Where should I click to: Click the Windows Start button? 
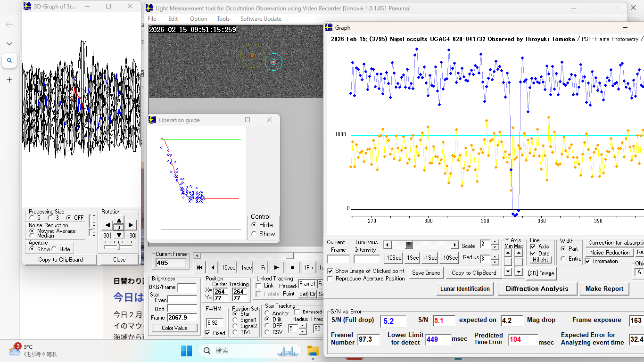pyautogui.click(x=186, y=351)
